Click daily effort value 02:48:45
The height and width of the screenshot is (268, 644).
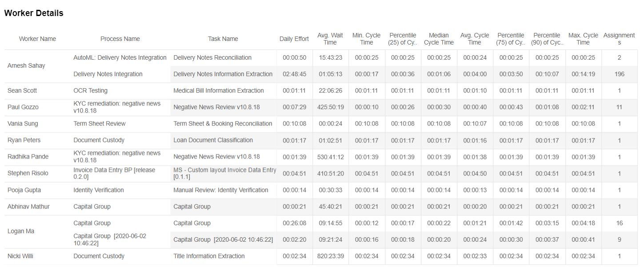tap(294, 74)
